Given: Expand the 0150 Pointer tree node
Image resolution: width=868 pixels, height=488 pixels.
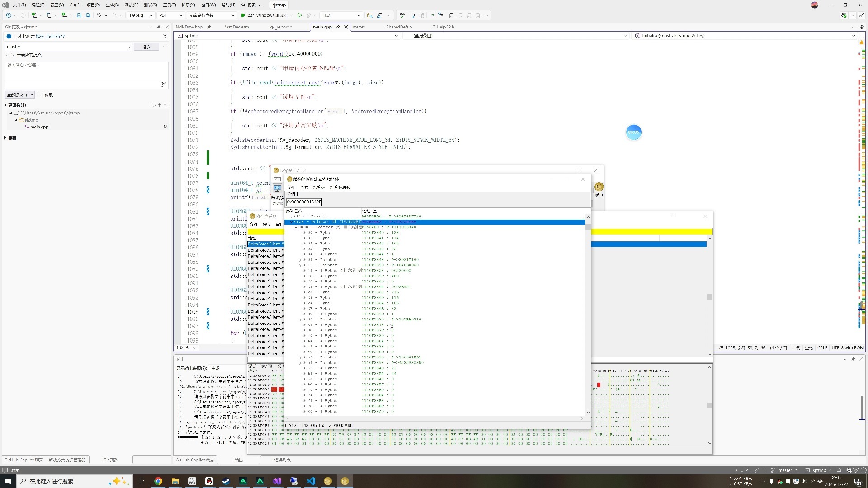Looking at the screenshot, I should (291, 216).
